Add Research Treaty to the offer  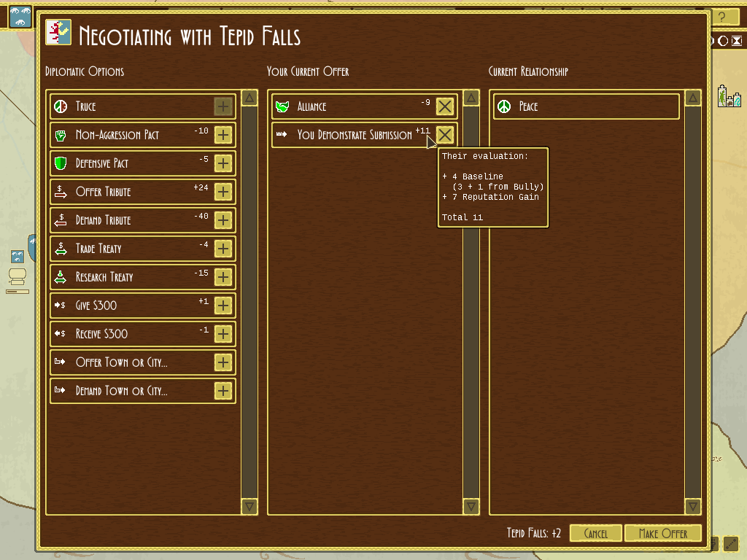click(x=223, y=277)
